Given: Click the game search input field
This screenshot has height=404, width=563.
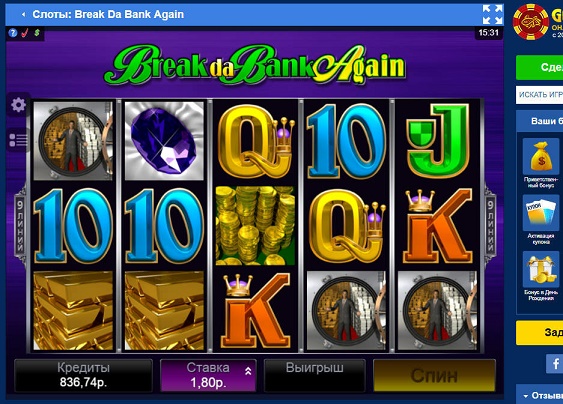Looking at the screenshot, I should (539, 95).
